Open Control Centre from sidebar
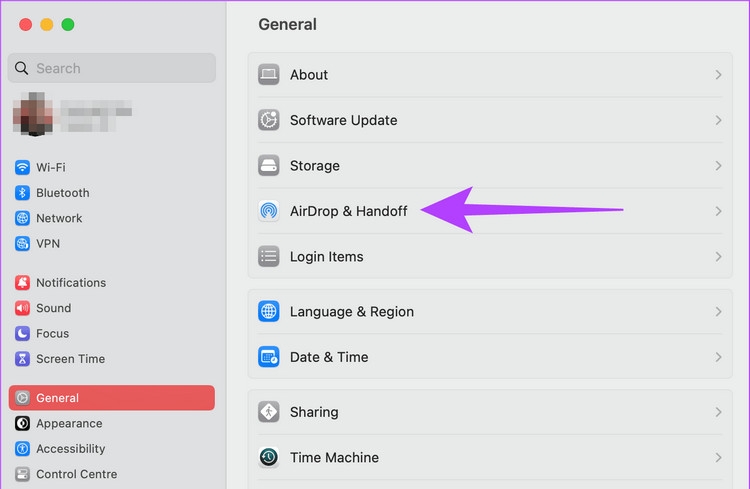The image size is (750, 489). tap(76, 474)
